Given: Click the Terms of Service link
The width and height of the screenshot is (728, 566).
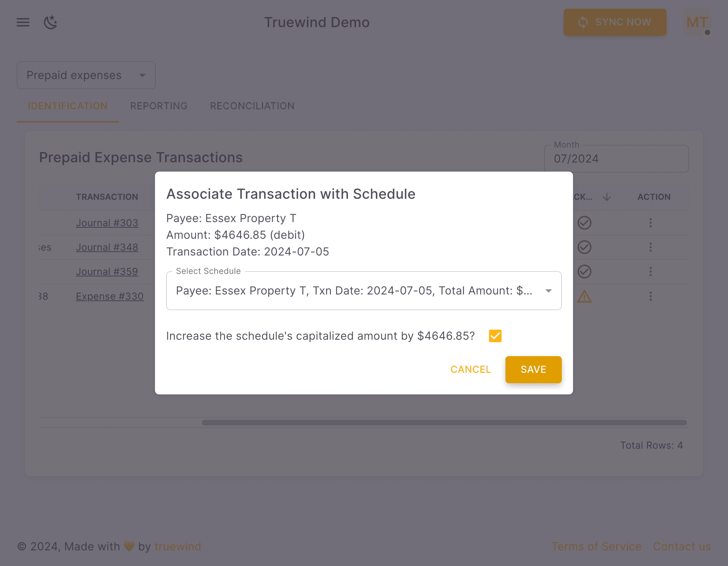Looking at the screenshot, I should pyautogui.click(x=596, y=547).
